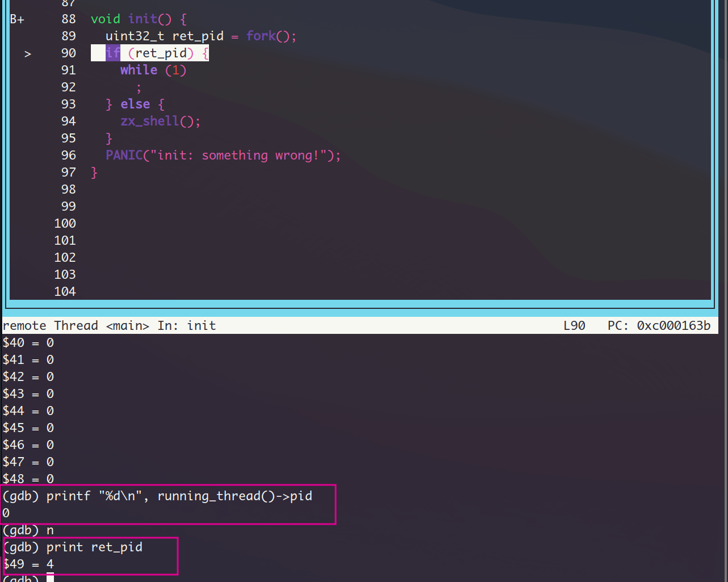Click the closing brace on line 97
The width and height of the screenshot is (728, 582).
coord(95,173)
